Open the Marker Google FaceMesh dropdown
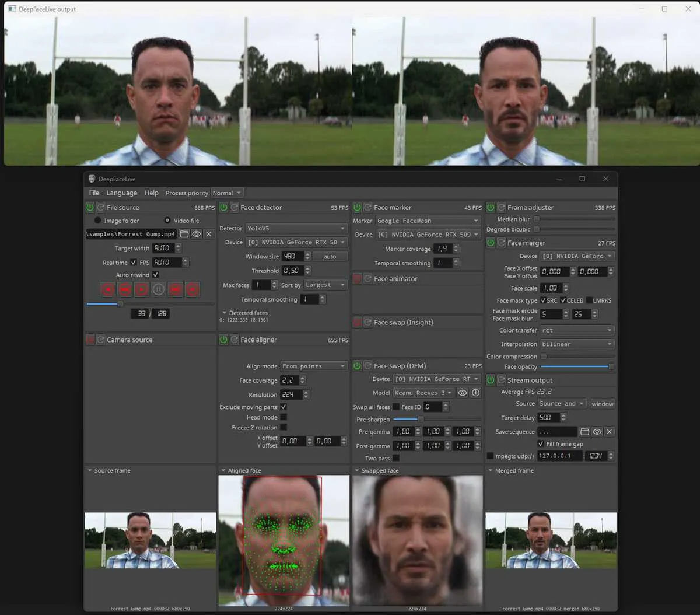This screenshot has height=615, width=700. coord(428,221)
